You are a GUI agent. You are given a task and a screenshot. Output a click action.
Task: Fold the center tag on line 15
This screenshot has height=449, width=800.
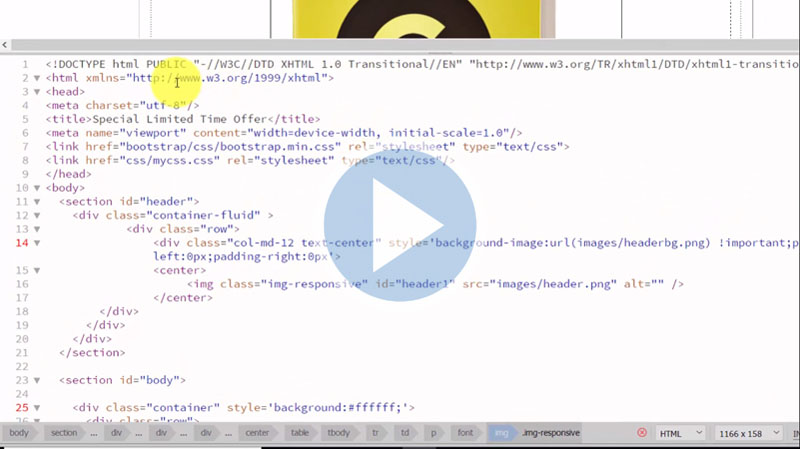point(37,270)
